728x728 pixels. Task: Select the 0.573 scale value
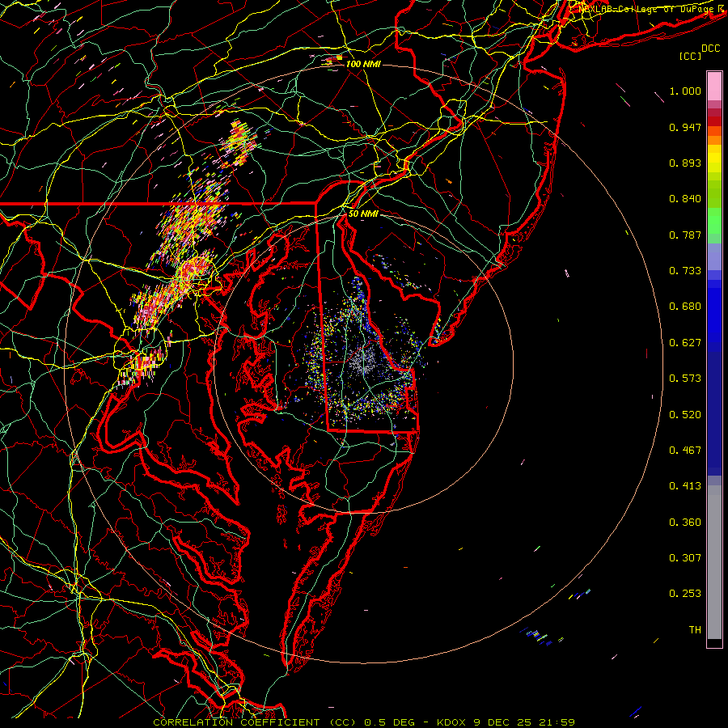pos(685,379)
